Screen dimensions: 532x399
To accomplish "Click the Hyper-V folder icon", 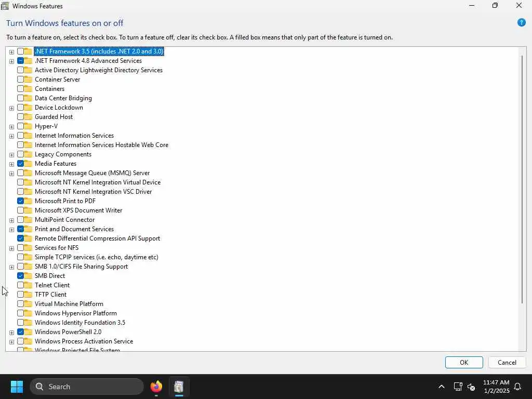I will pos(28,126).
